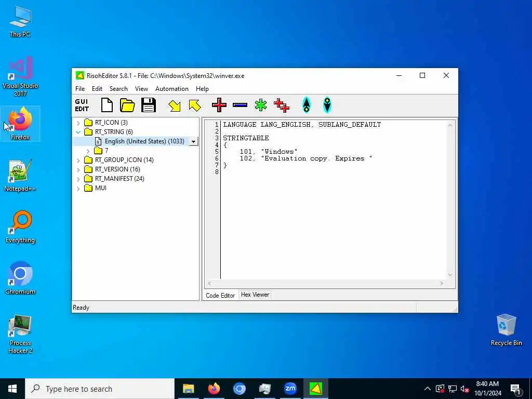
Task: Select the RT_STRING (6) folder
Action: [108, 131]
